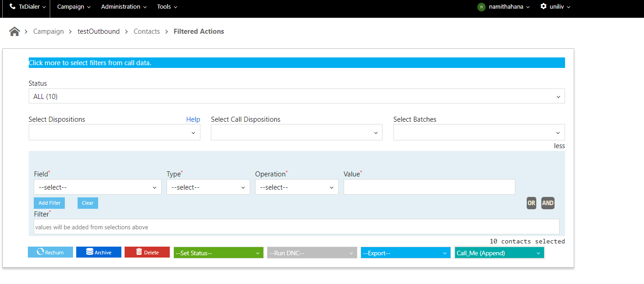
Task: Click the Value input field
Action: 429,187
